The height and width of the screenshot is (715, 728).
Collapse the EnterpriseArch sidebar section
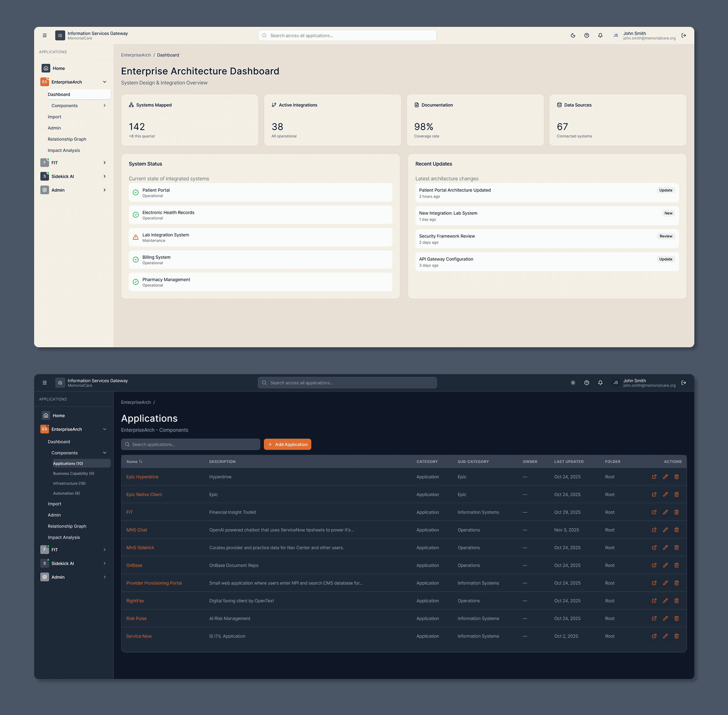point(105,82)
